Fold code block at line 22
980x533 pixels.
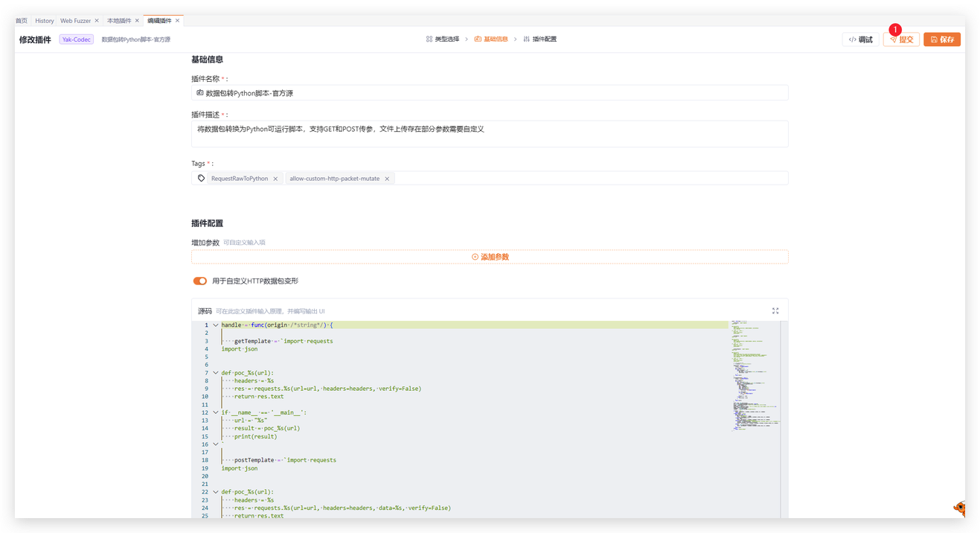click(216, 492)
